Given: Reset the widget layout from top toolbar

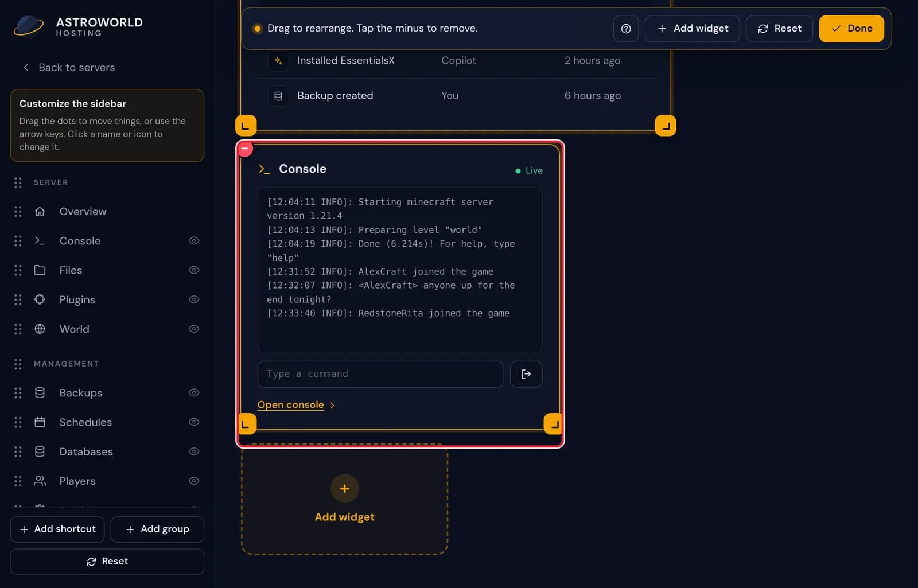Looking at the screenshot, I should 779,29.
